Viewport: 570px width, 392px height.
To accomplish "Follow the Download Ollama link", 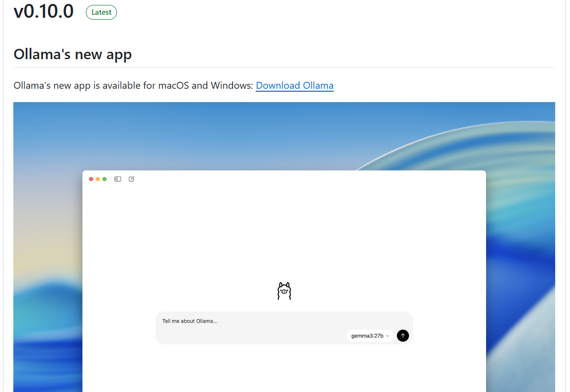I will pos(294,85).
